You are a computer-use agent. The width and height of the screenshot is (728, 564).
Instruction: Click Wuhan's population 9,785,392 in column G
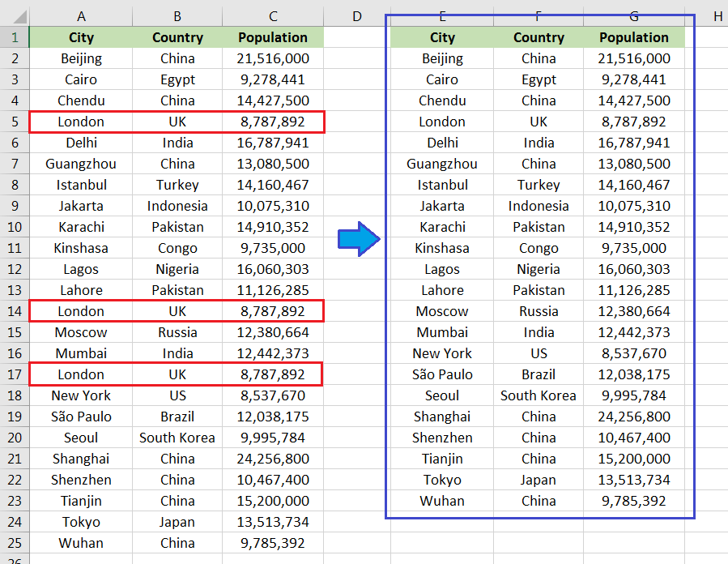pos(634,501)
